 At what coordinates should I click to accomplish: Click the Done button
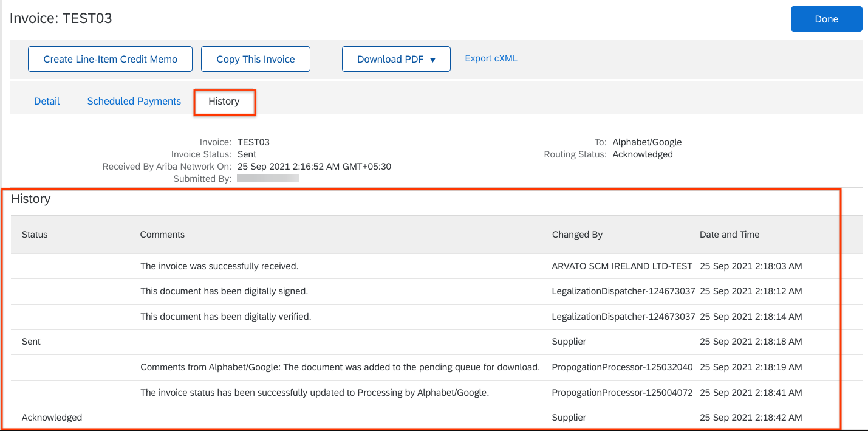click(x=826, y=19)
